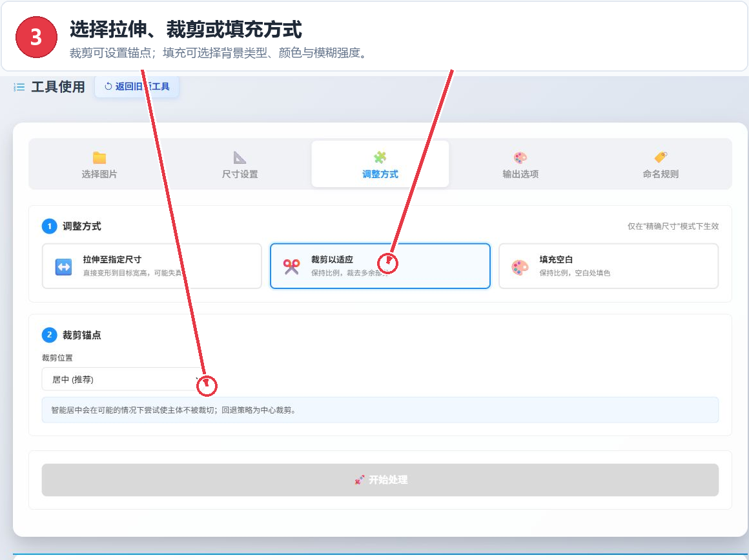Click the refresh arrow icon in 返回旧版工具

click(x=108, y=86)
